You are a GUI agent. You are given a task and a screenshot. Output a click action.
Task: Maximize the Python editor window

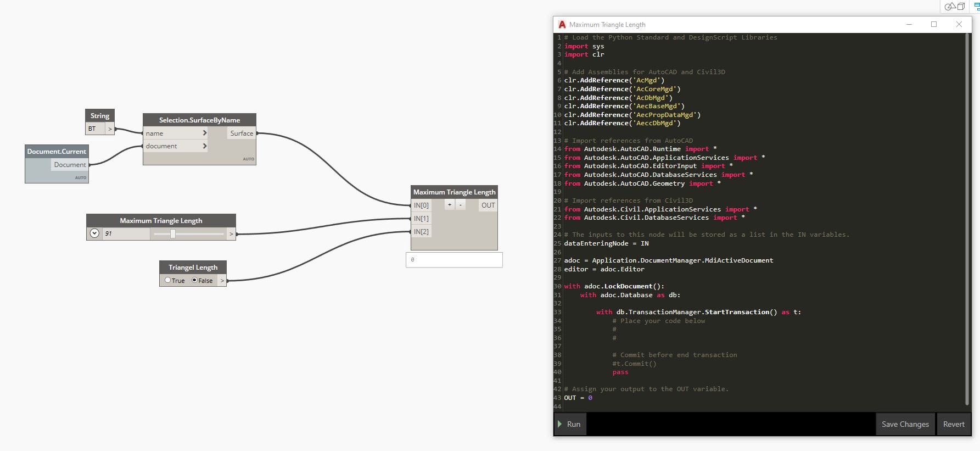tap(934, 24)
